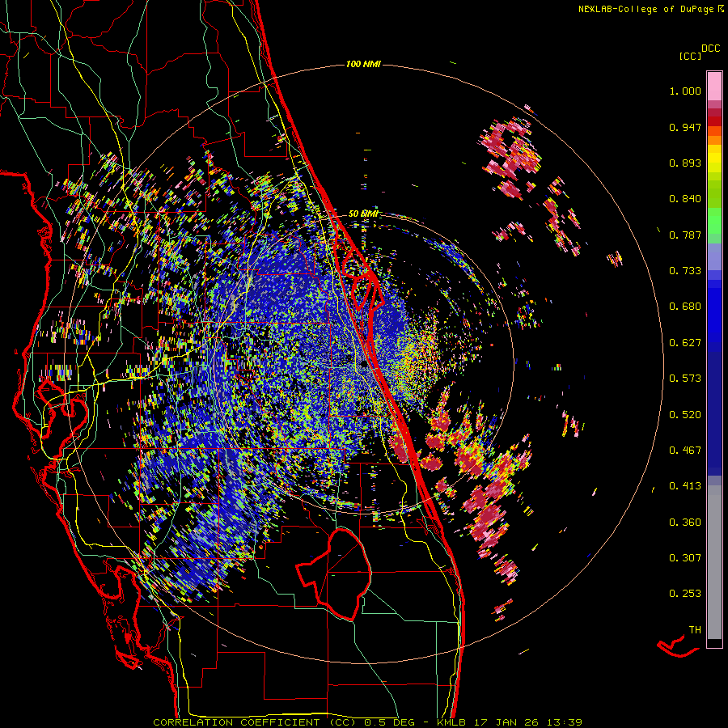The height and width of the screenshot is (728, 728).
Task: Select the 0.467 scale value
Action: tap(685, 451)
